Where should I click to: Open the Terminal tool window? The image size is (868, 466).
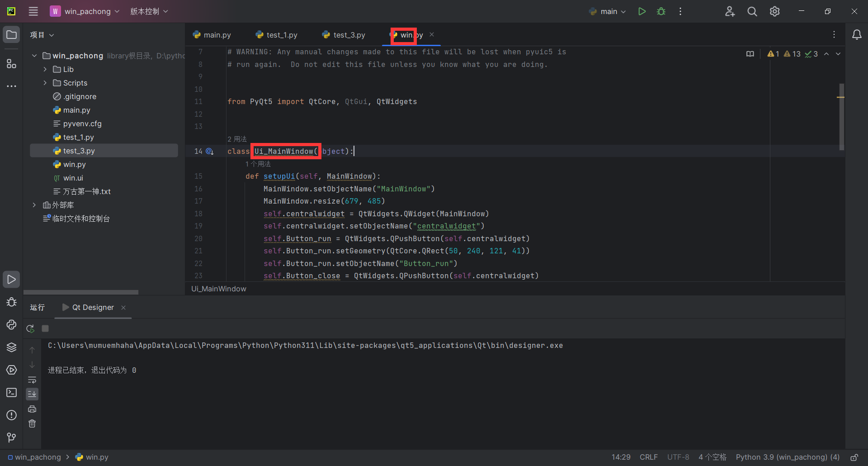click(11, 393)
